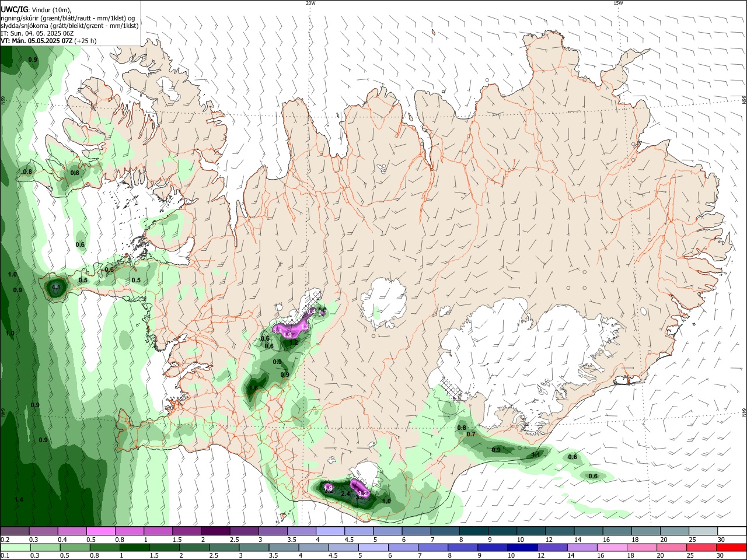Pick the upper legend swatch between 1.5 and 2
This screenshot has width=747, height=560.
(x=187, y=531)
